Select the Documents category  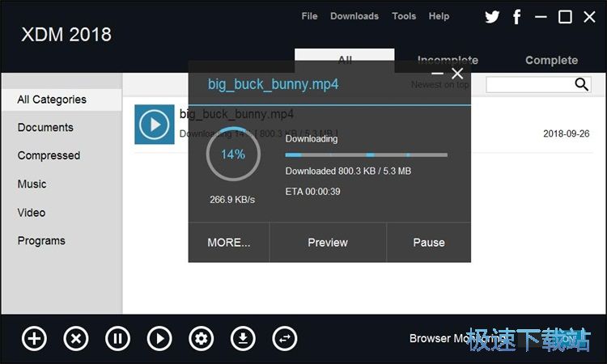(x=45, y=127)
